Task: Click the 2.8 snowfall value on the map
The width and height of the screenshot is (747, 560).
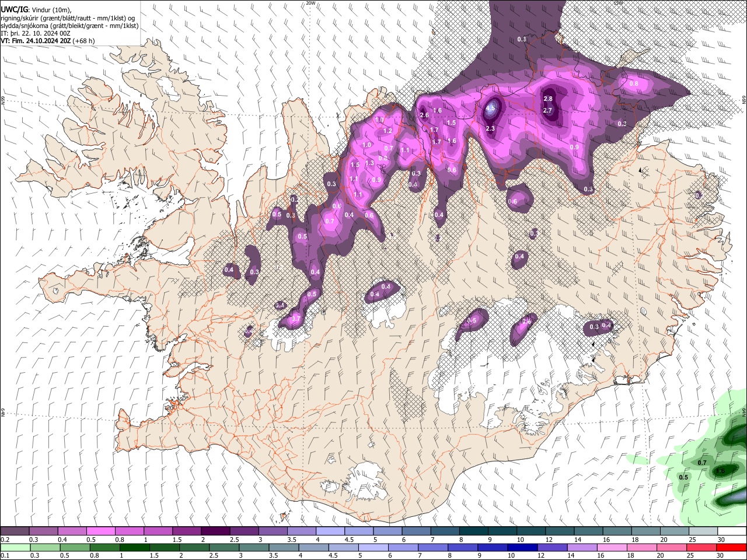Action: 548,99
